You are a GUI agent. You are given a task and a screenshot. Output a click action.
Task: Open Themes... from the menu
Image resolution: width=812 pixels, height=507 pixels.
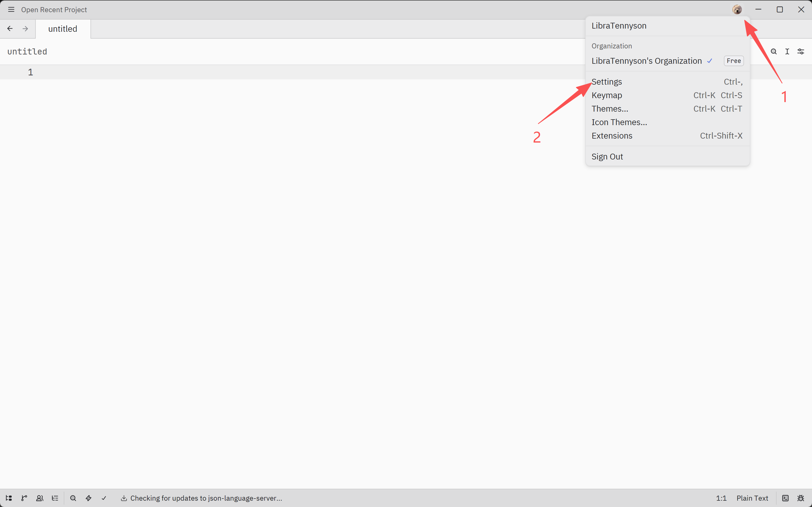668,109
